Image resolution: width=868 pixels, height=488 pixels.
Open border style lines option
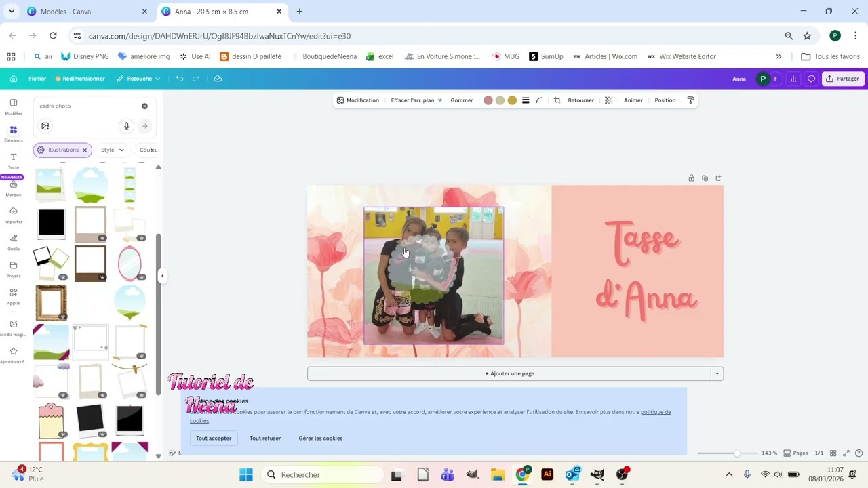click(x=526, y=100)
